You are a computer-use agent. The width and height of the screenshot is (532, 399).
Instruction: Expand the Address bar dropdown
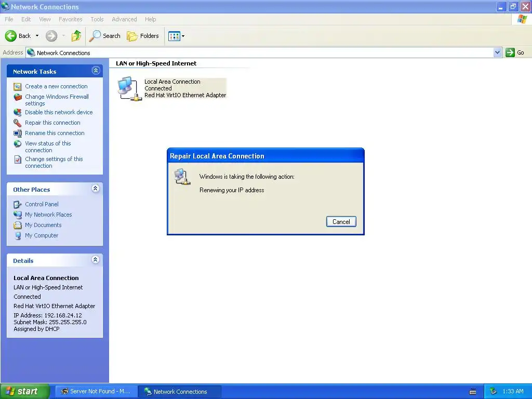pos(497,52)
